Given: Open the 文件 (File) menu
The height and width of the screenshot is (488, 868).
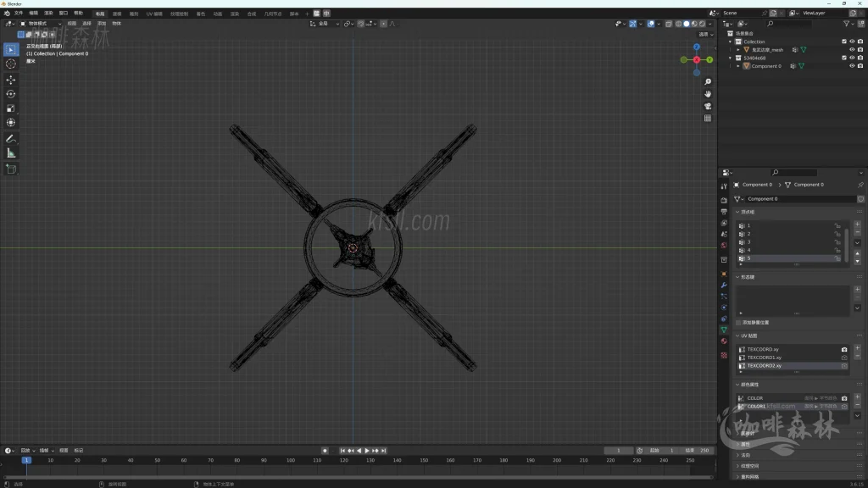Looking at the screenshot, I should click(x=19, y=14).
